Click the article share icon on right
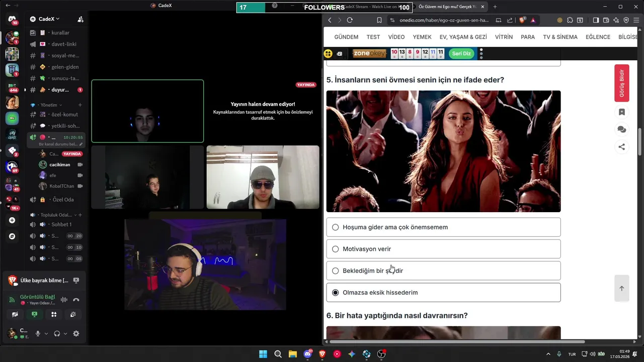 (622, 147)
